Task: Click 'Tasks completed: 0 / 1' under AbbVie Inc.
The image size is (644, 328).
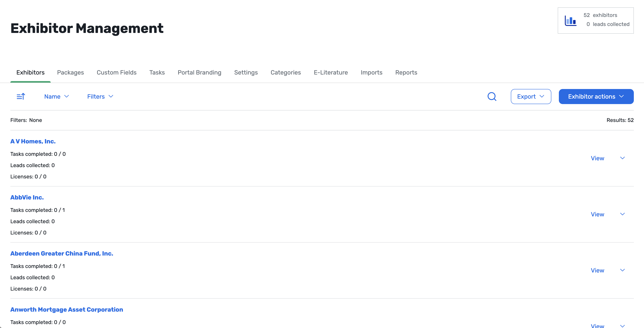Action: pos(37,210)
